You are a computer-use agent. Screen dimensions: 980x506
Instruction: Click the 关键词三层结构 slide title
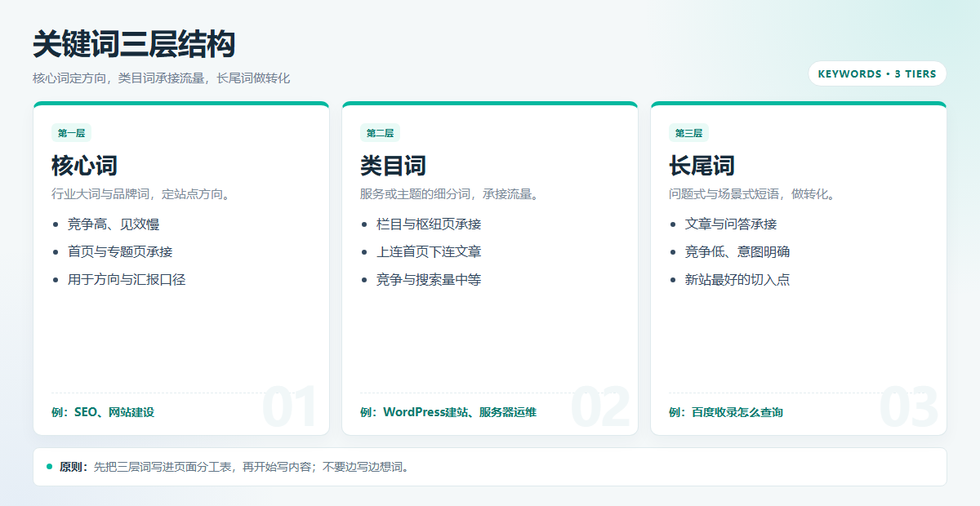134,44
